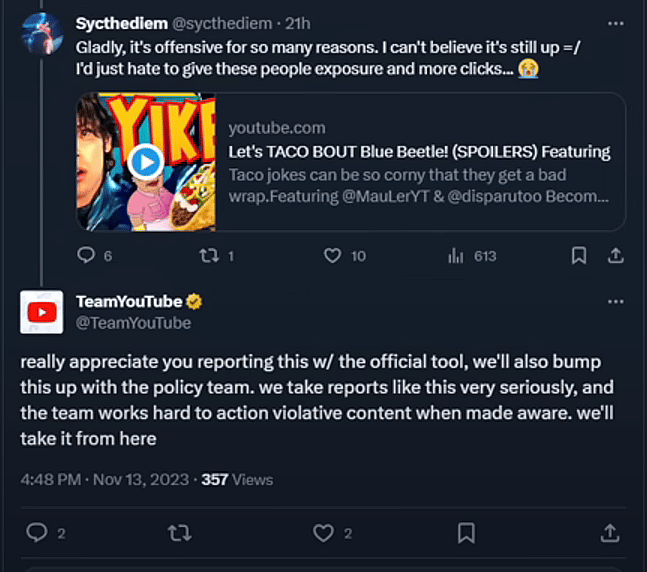This screenshot has height=572, width=647.
Task: Click Sycthediem's profile avatar
Action: 41,33
